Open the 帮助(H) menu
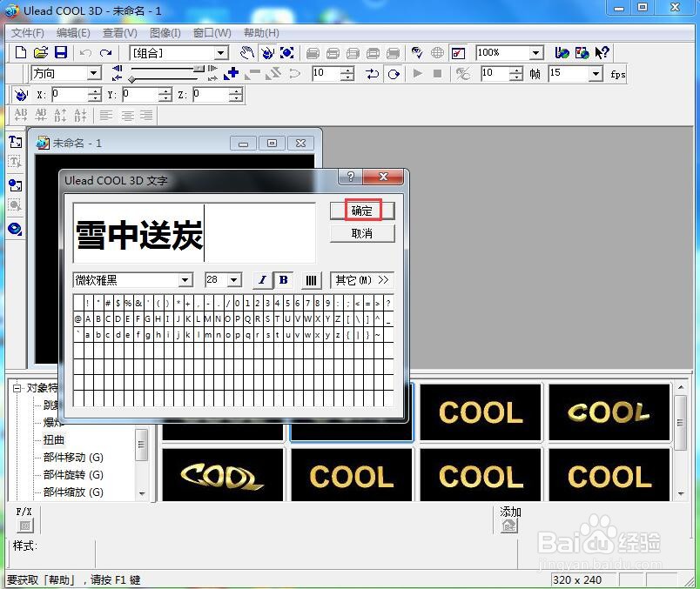The width and height of the screenshot is (700, 589). tap(261, 33)
